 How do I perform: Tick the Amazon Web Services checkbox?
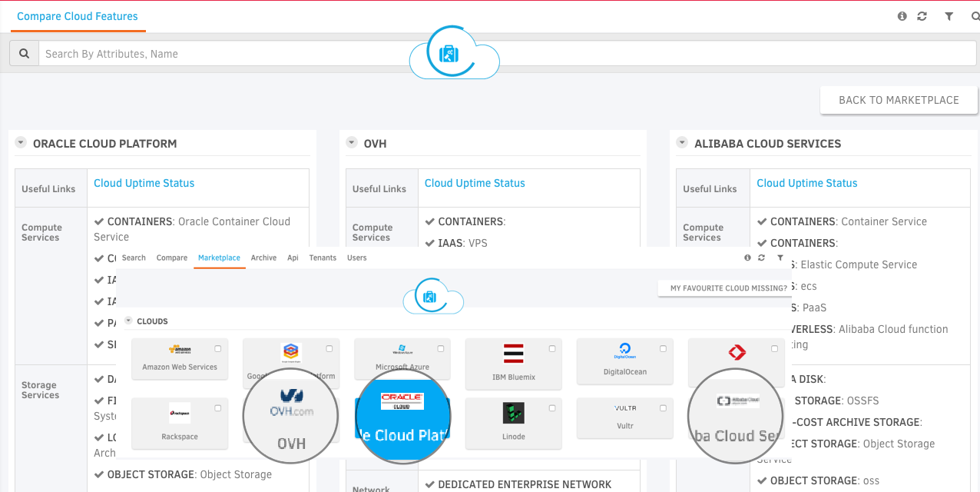217,349
